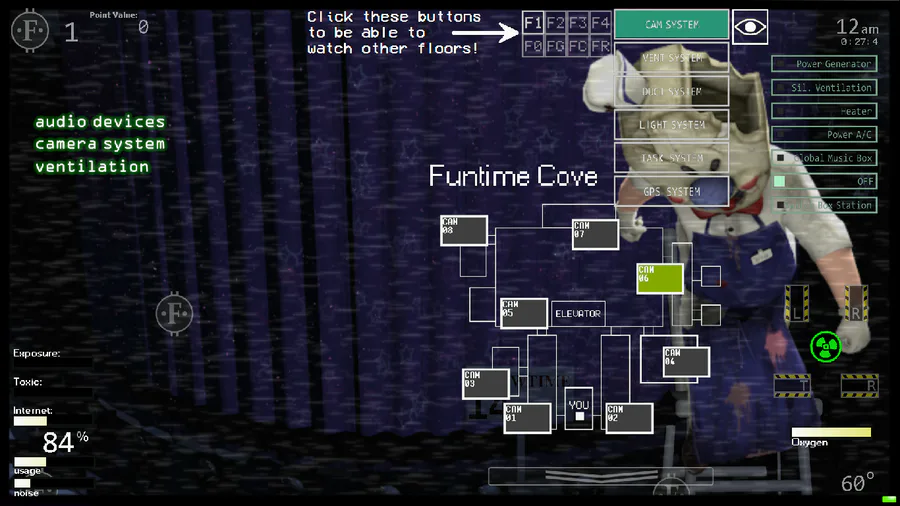Click the 84% power reading
The height and width of the screenshot is (506, 900).
point(65,442)
